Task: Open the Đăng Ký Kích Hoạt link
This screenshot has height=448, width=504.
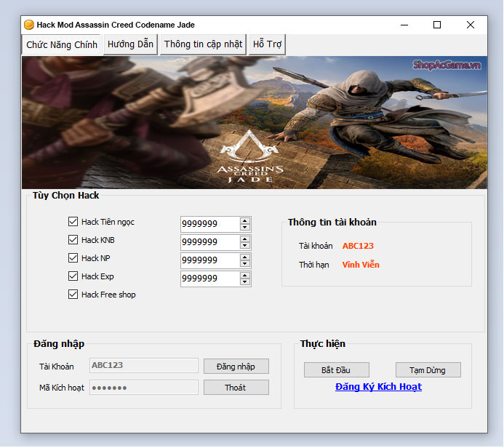Action: tap(378, 387)
